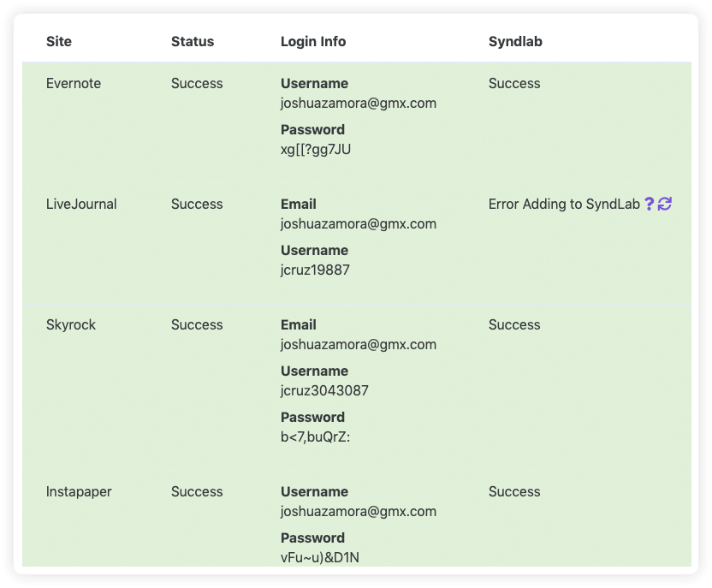This screenshot has width=712, height=588.
Task: Click the purple question mark help icon
Action: tap(650, 204)
